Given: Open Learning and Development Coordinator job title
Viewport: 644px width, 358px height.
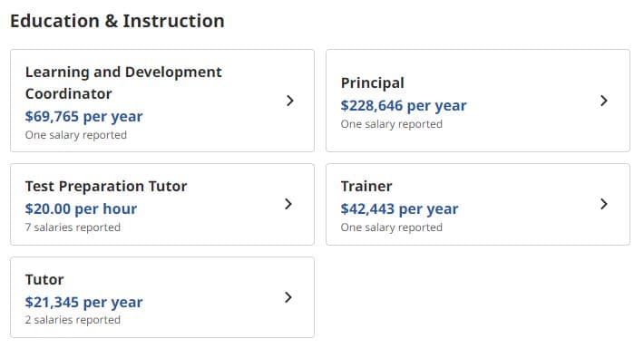Looking at the screenshot, I should 123,82.
